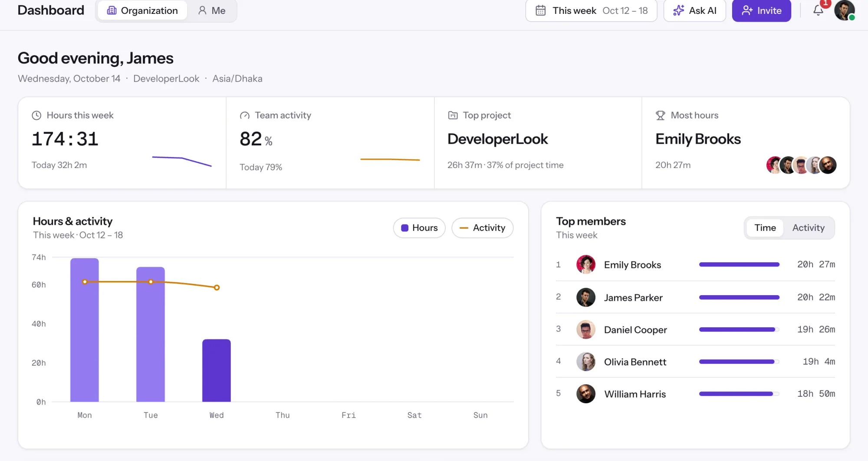
Task: Open the This week date range picker
Action: tap(591, 10)
